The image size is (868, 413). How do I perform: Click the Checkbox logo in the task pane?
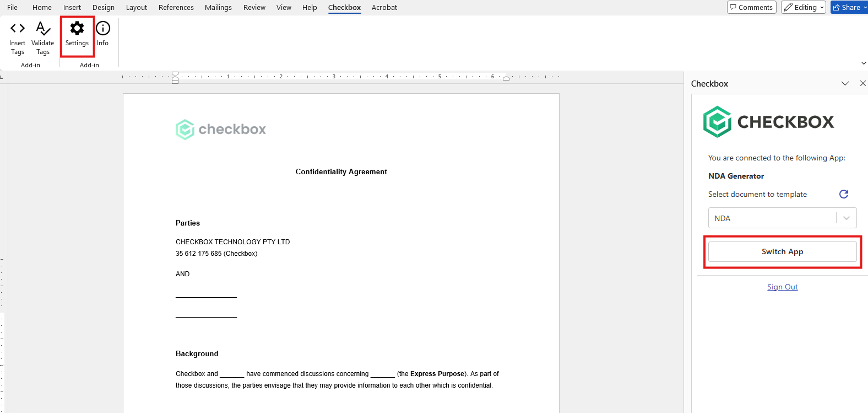coord(769,122)
